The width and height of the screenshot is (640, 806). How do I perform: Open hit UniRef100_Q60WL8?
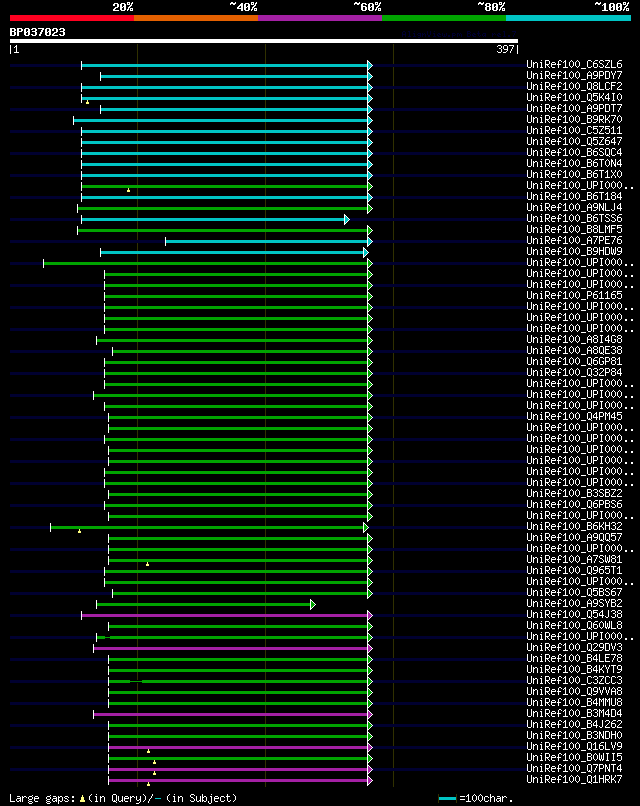click(x=574, y=626)
